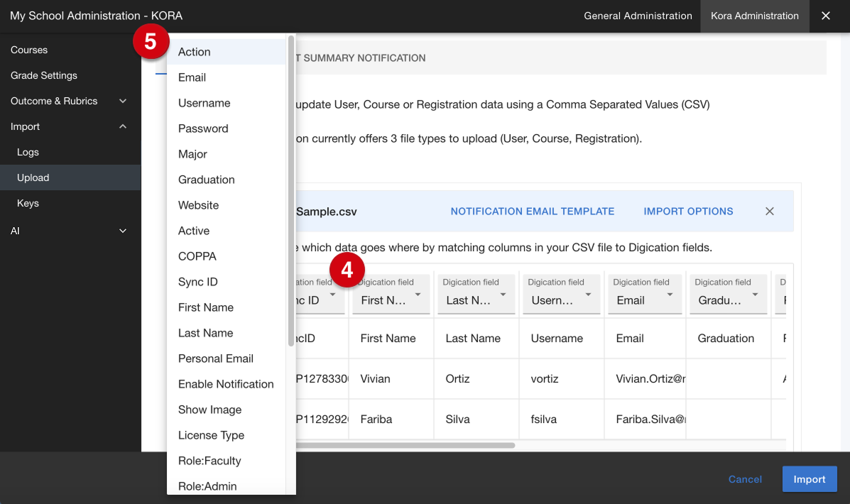Image resolution: width=850 pixels, height=504 pixels.
Task: Click the Summary Notification heading tab
Action: pyautogui.click(x=361, y=58)
